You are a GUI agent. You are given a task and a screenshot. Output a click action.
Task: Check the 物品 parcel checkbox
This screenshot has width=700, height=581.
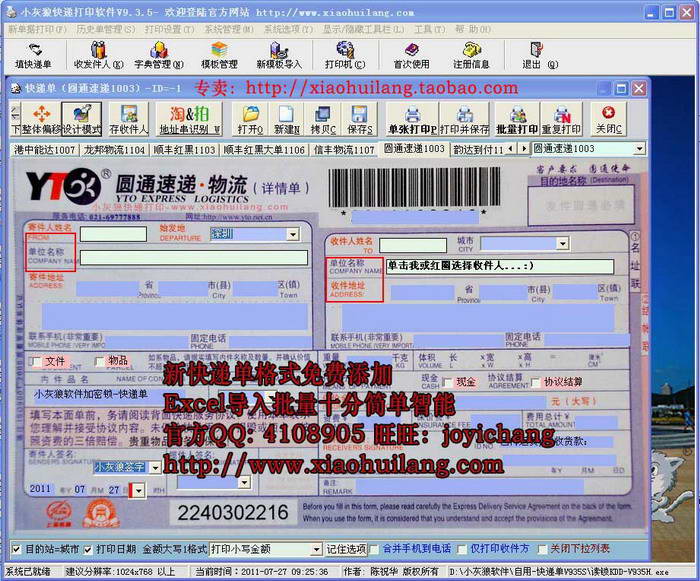pos(100,361)
